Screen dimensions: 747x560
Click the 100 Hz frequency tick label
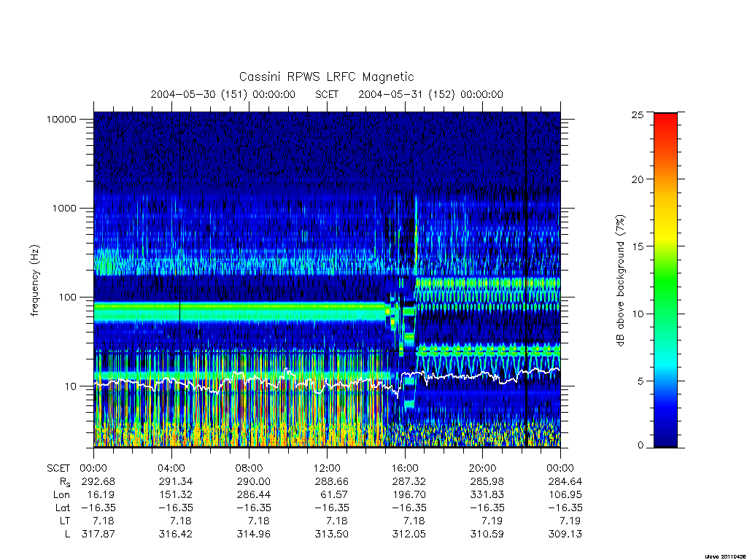(66, 297)
